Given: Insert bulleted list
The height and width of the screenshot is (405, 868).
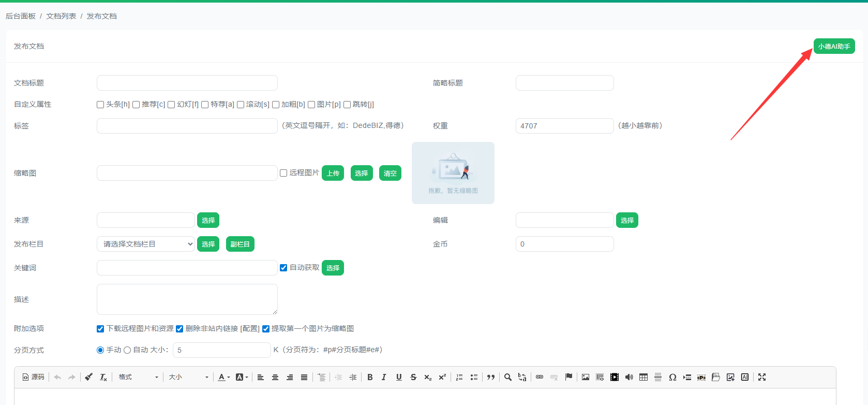Looking at the screenshot, I should (474, 377).
